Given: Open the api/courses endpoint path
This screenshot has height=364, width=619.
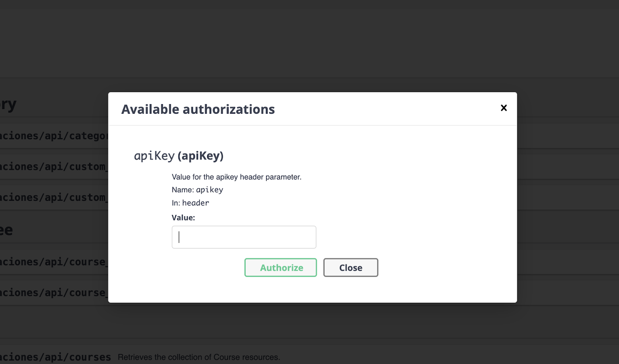Looking at the screenshot, I should coord(55,357).
